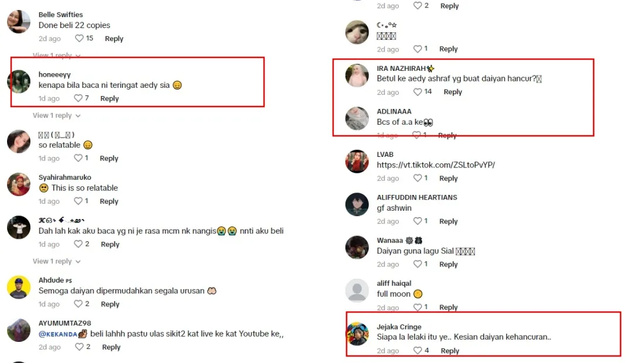This screenshot has height=363, width=644.
Task: Open @KEKANDA mention in AYUMUMTAZ98's comment
Action: tap(58, 334)
